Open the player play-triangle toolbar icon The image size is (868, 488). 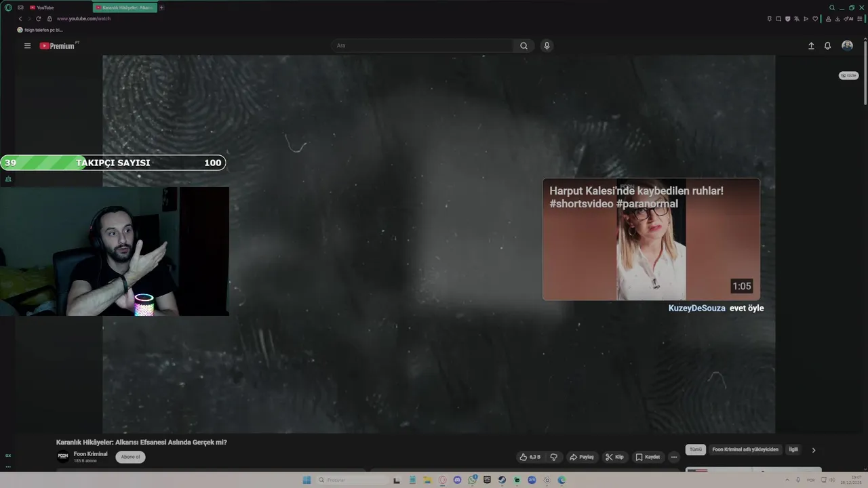[806, 18]
